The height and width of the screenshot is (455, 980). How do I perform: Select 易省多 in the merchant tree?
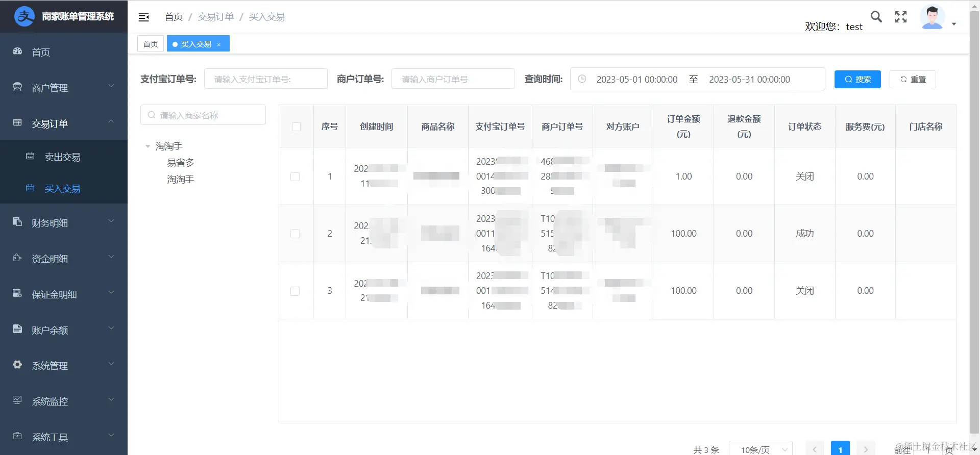[181, 163]
